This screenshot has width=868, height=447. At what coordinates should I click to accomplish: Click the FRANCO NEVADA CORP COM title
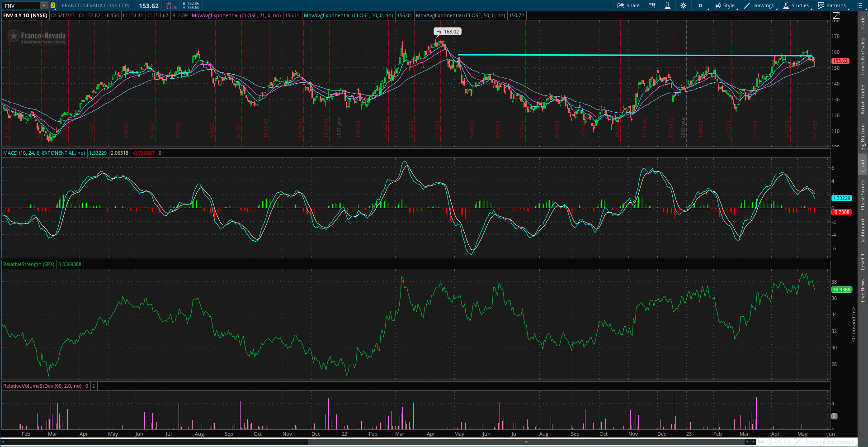[96, 5]
